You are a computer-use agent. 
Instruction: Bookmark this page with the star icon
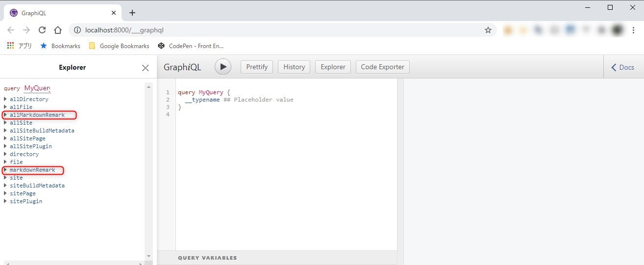coord(488,30)
